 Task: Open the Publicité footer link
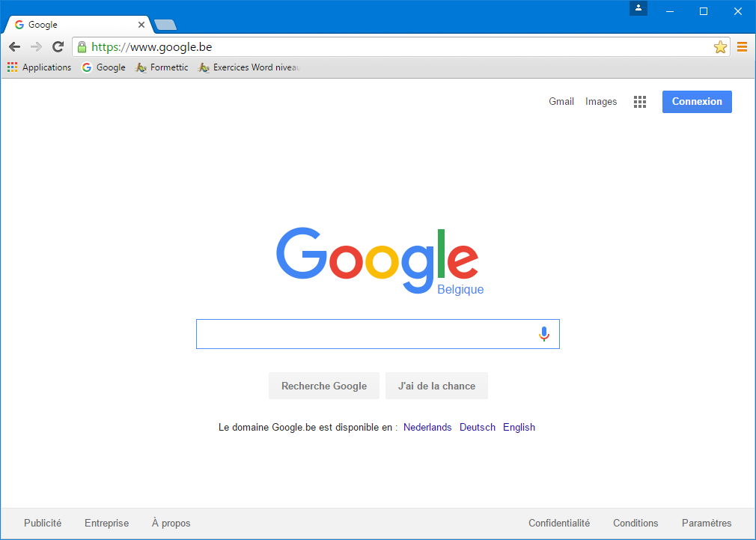coord(43,523)
